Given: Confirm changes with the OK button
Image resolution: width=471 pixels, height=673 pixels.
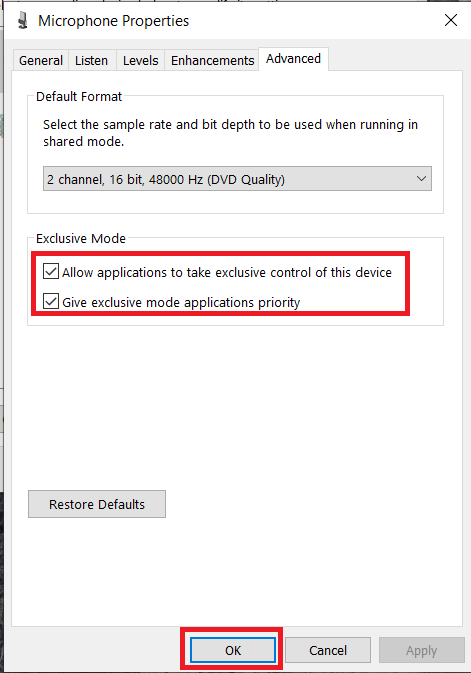Looking at the screenshot, I should pos(233,650).
